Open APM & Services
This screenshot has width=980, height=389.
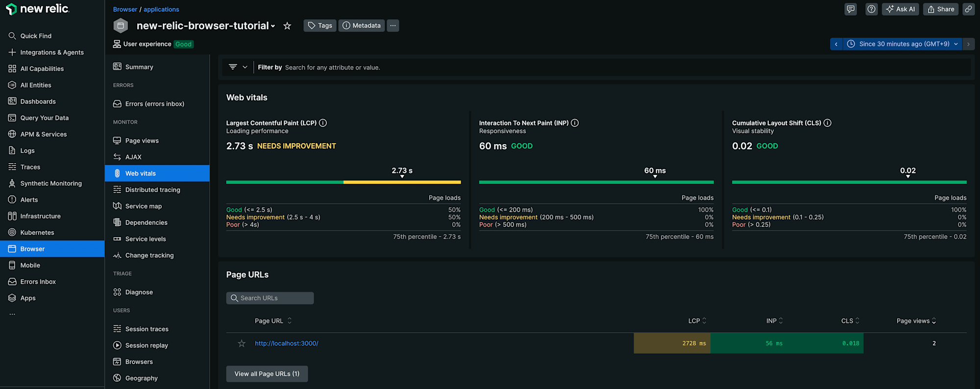52,134
